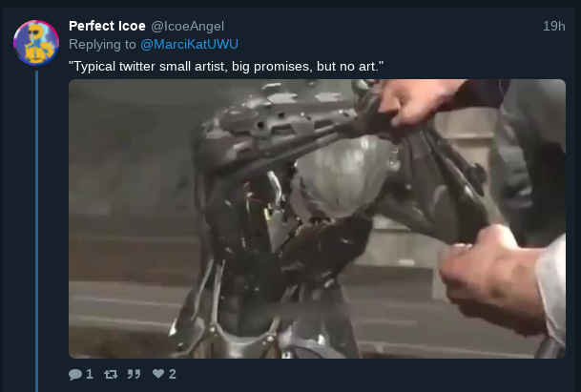Select the tweet text about twitter small artist
The image size is (581, 392).
226,67
